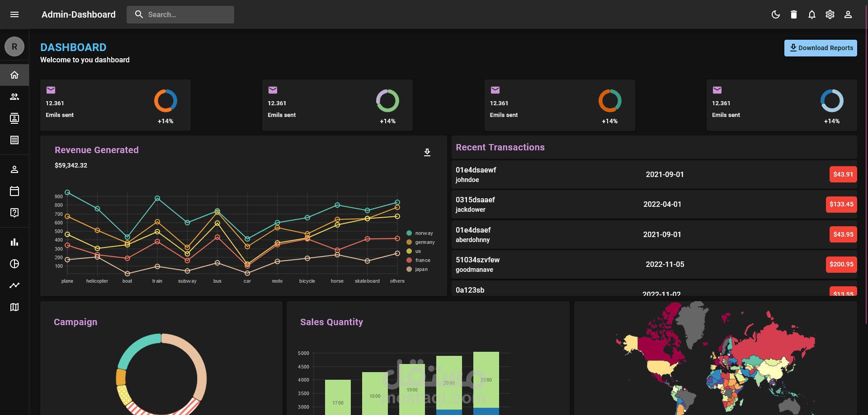
Task: Click the Admin-Dashboard title
Action: pos(79,14)
